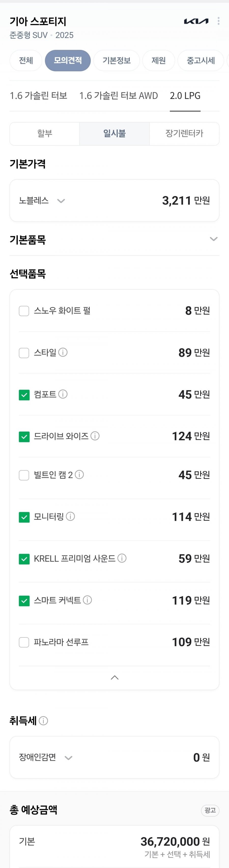Viewport: 229px width, 868px height.
Task: Enable the 파노라마 선루프 checkbox
Action: point(24,642)
